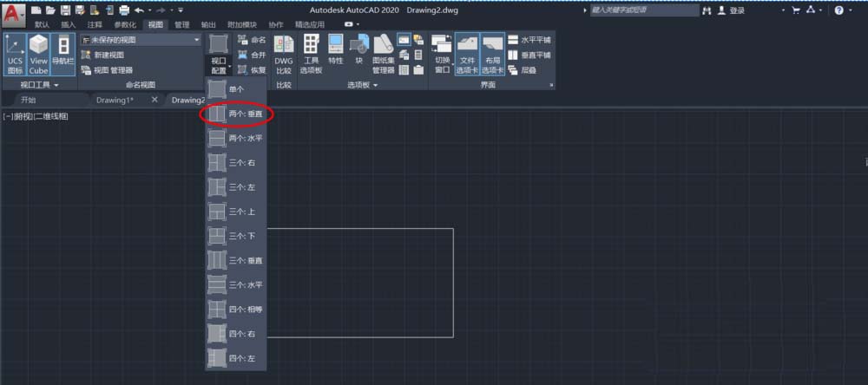Select 单个 viewport configuration
This screenshot has width=868, height=385.
(x=236, y=89)
